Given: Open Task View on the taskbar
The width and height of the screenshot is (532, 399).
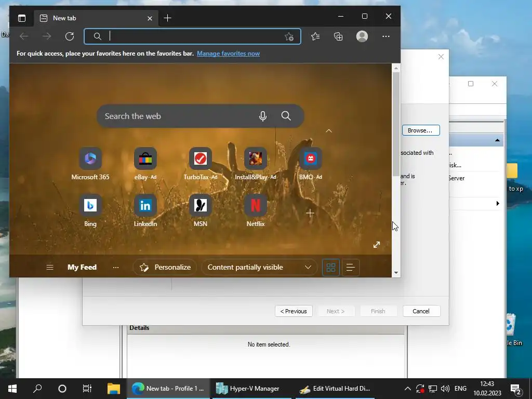Looking at the screenshot, I should [87, 389].
